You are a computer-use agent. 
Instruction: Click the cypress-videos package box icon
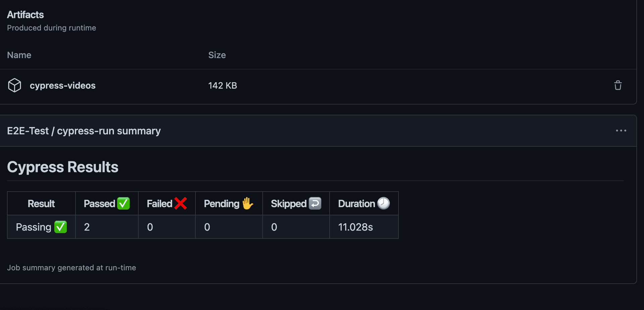pyautogui.click(x=14, y=85)
